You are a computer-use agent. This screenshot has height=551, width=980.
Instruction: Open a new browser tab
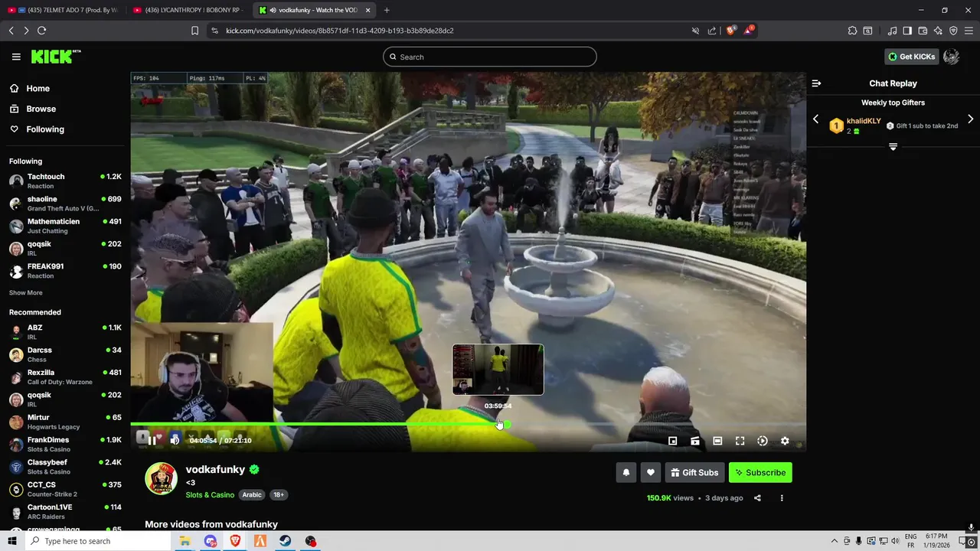[x=387, y=10]
